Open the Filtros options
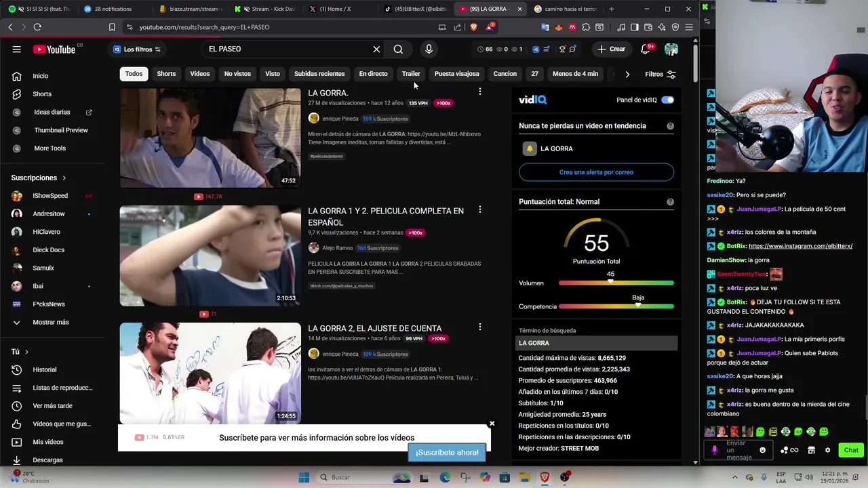The width and height of the screenshot is (868, 488). click(x=660, y=74)
